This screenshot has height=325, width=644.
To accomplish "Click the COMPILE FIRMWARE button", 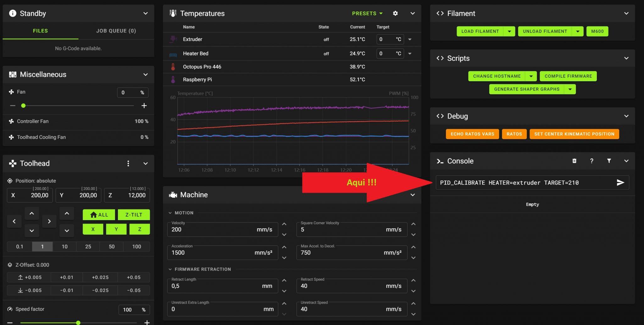I will click(568, 76).
